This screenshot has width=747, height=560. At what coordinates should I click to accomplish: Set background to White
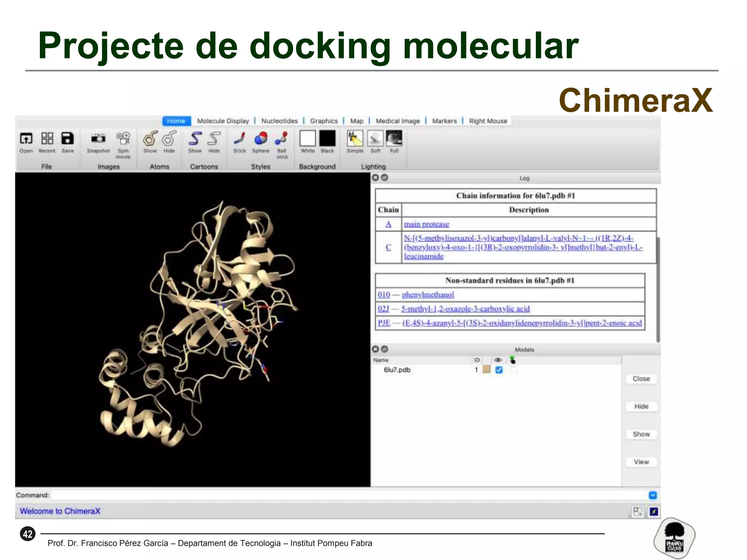tap(307, 142)
